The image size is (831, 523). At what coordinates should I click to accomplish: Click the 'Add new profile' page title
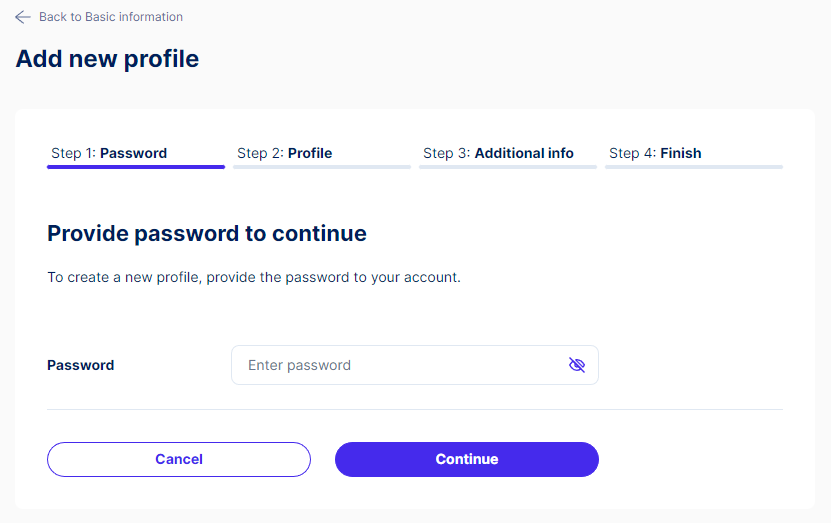pyautogui.click(x=107, y=59)
